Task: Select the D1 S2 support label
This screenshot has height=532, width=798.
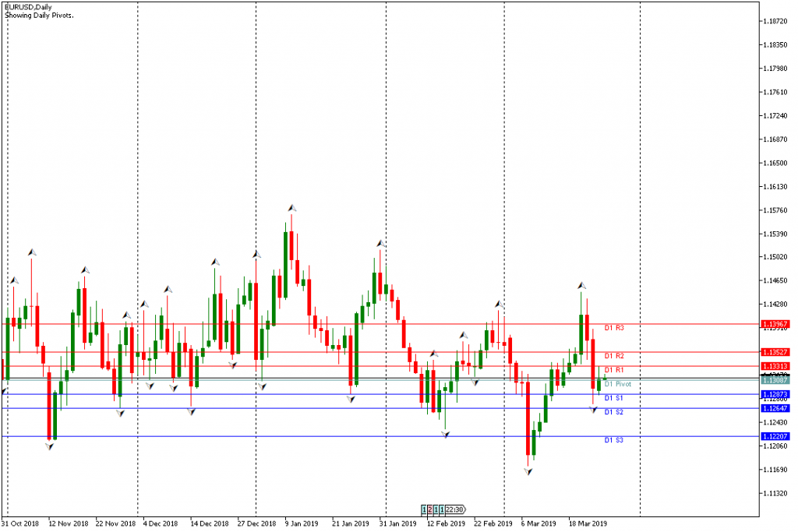Action: point(613,411)
